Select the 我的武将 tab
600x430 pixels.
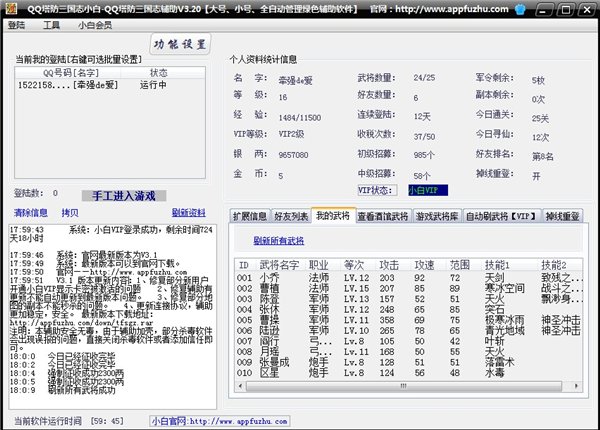333,215
